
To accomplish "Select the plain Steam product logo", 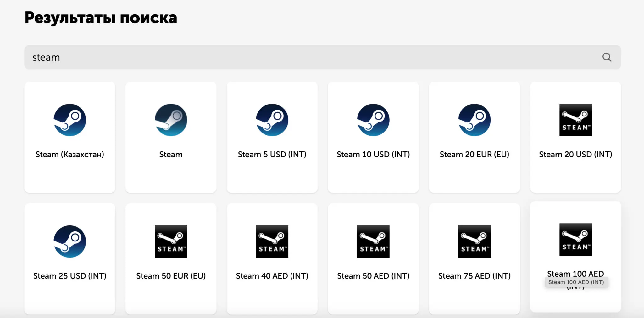I will pyautogui.click(x=171, y=120).
